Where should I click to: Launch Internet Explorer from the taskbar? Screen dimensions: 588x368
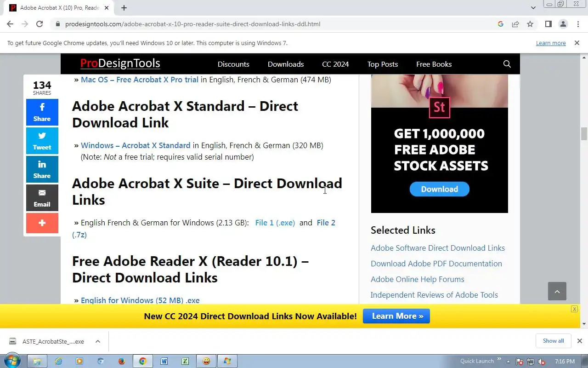point(58,361)
